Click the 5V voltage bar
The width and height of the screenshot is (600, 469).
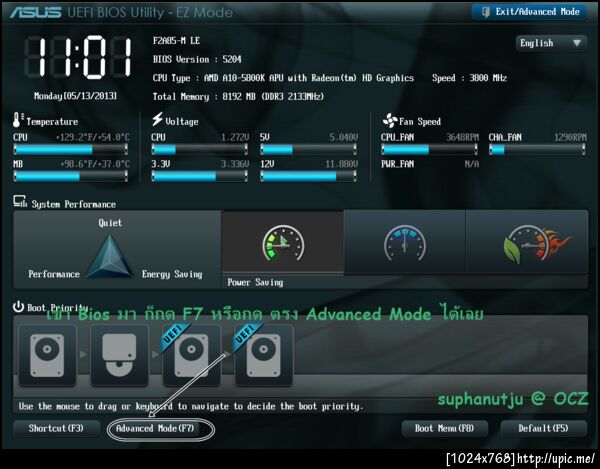point(308,149)
